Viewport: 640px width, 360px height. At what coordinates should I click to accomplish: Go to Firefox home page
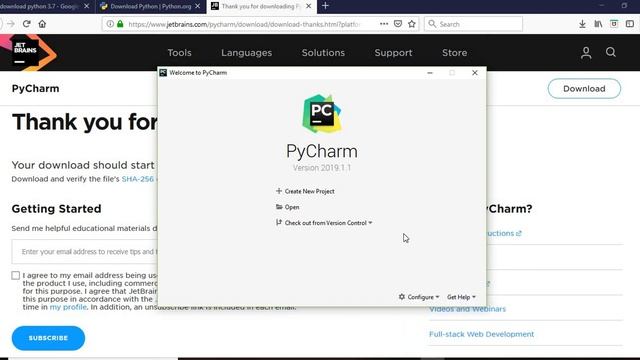[x=42, y=24]
